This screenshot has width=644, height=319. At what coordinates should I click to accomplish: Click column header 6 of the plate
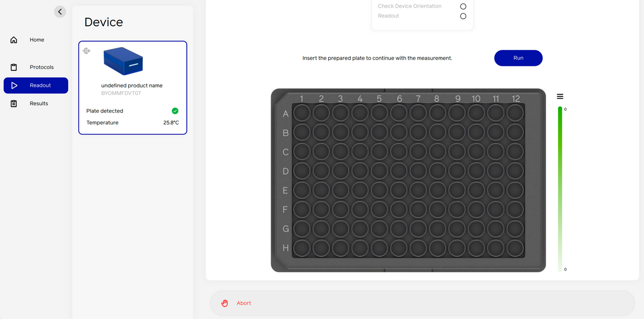[x=399, y=99]
